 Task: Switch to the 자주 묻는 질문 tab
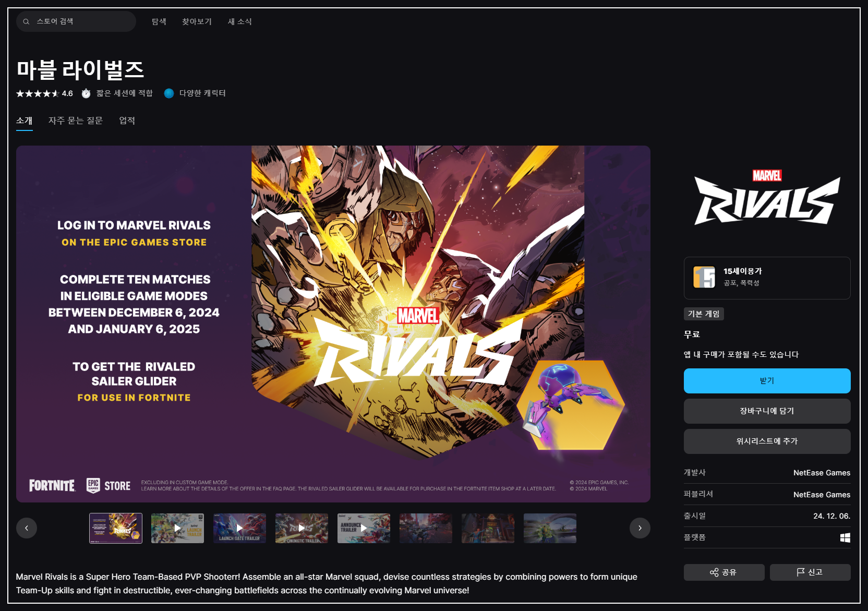(76, 121)
